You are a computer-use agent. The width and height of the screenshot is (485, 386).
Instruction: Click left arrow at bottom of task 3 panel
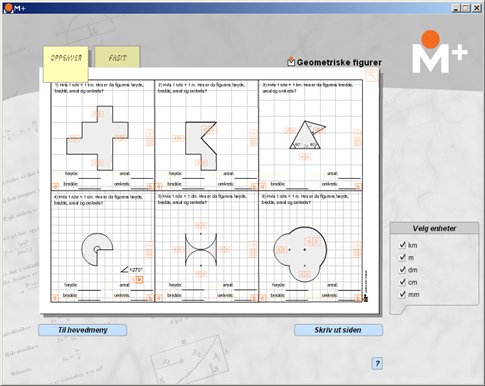[x=263, y=186]
